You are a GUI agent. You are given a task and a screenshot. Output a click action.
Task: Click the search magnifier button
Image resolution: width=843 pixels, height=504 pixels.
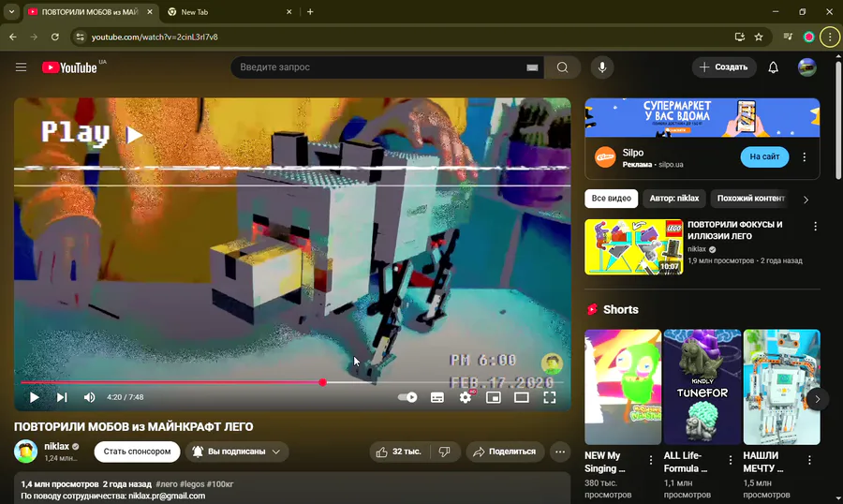tap(562, 67)
